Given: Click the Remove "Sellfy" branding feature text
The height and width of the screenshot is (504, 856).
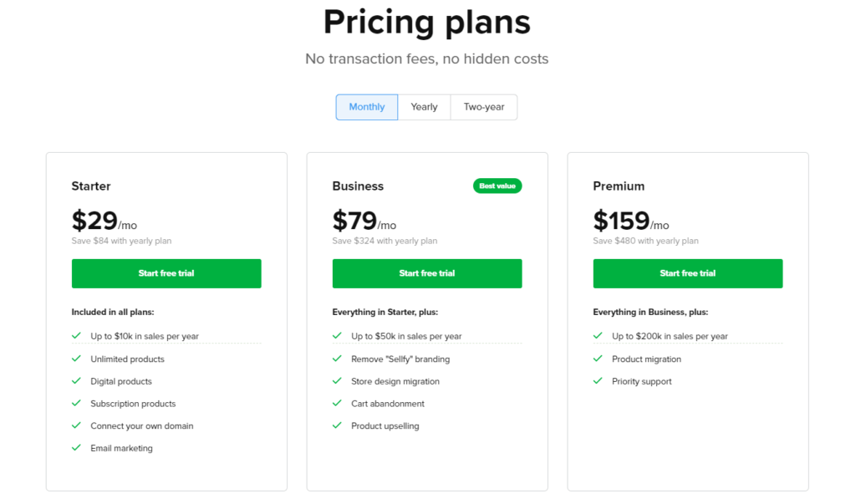Looking at the screenshot, I should pyautogui.click(x=400, y=359).
